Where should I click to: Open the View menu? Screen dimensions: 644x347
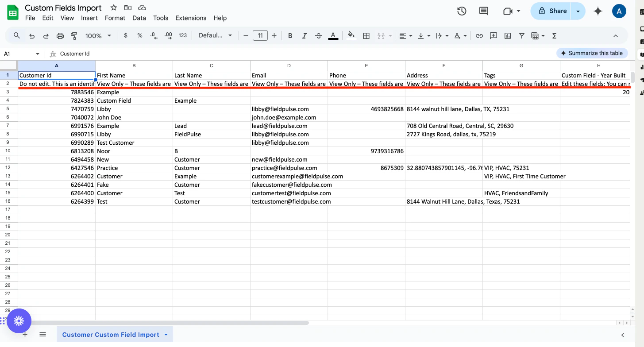(x=67, y=18)
